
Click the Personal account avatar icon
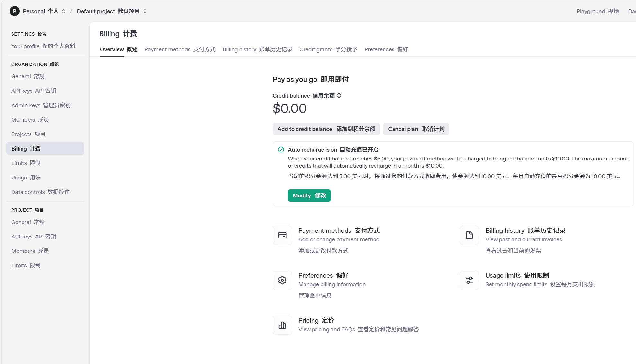pyautogui.click(x=14, y=11)
